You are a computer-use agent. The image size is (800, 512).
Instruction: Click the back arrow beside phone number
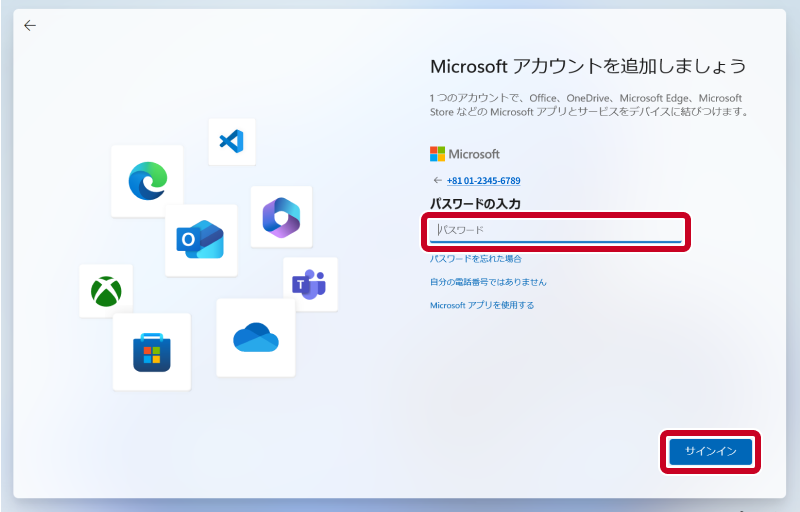[437, 181]
